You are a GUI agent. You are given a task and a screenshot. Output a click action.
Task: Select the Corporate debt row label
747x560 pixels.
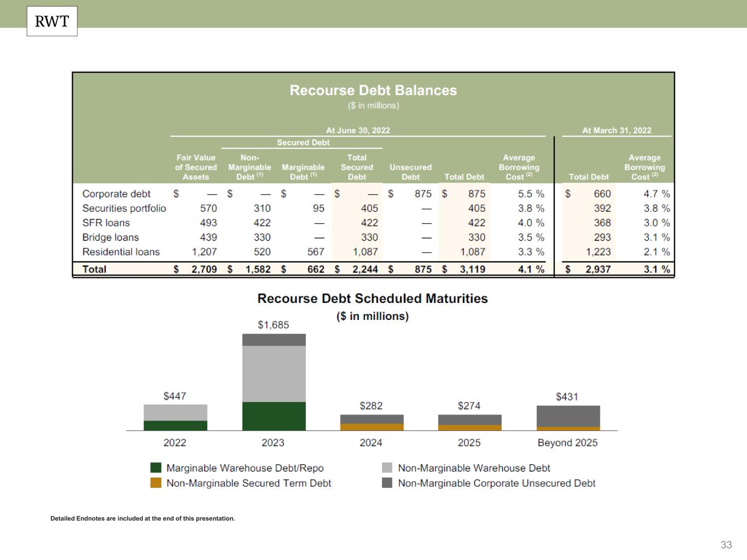(116, 194)
